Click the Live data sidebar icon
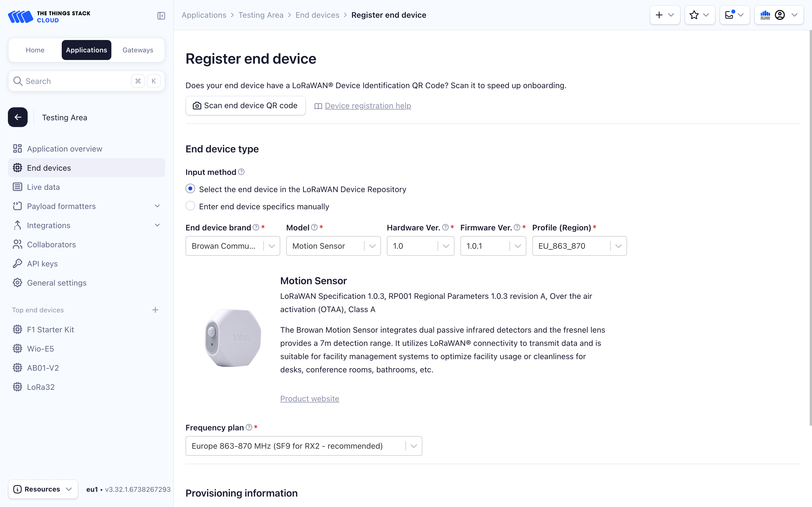Viewport: 812px width, 507px height. [17, 187]
